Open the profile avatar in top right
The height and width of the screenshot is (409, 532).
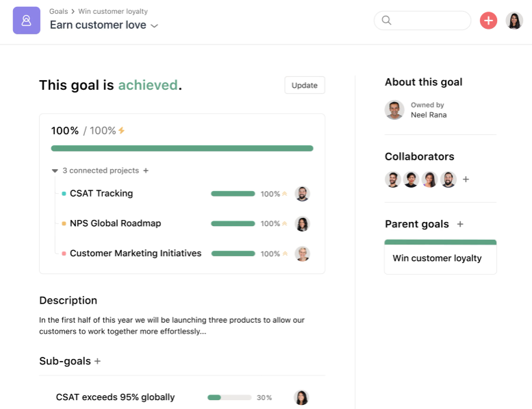pyautogui.click(x=514, y=21)
